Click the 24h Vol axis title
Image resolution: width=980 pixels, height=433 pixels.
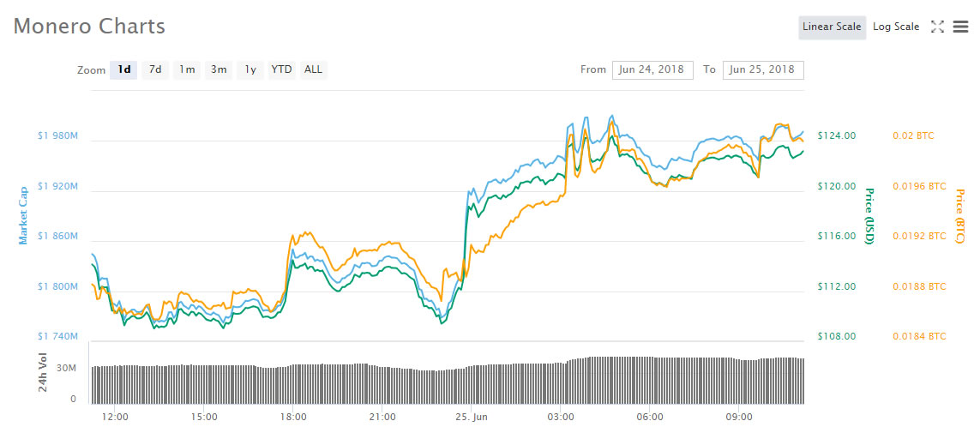tap(43, 372)
